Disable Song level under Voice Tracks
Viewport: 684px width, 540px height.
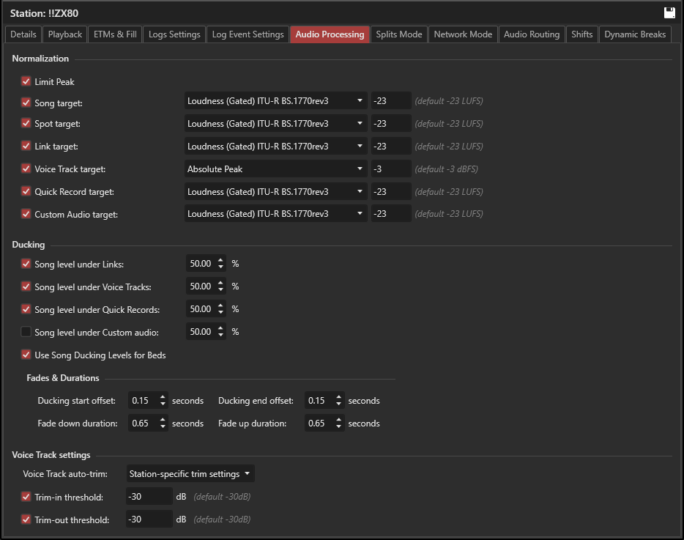(x=26, y=286)
